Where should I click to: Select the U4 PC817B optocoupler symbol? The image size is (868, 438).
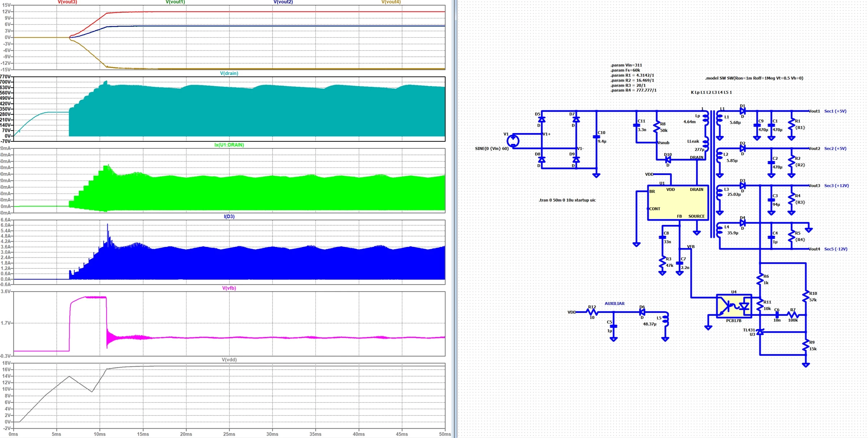click(734, 306)
